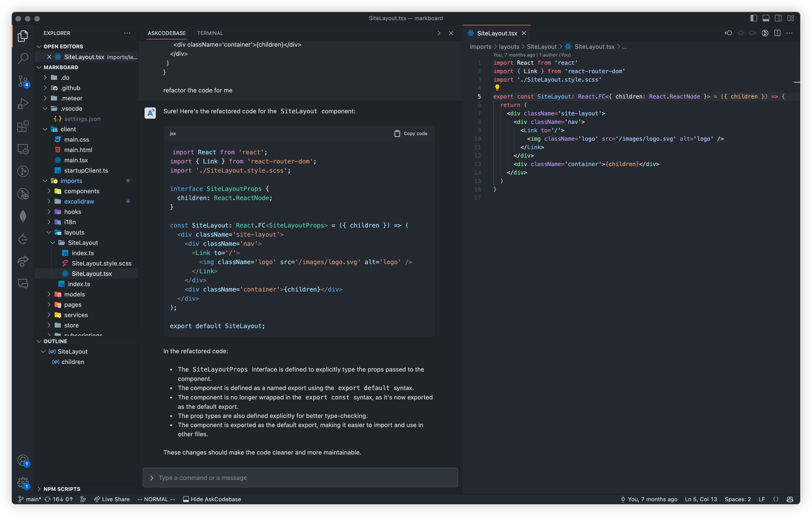Viewport: 812px width, 516px height.
Task: Change line ending LF in status bar
Action: (761, 499)
